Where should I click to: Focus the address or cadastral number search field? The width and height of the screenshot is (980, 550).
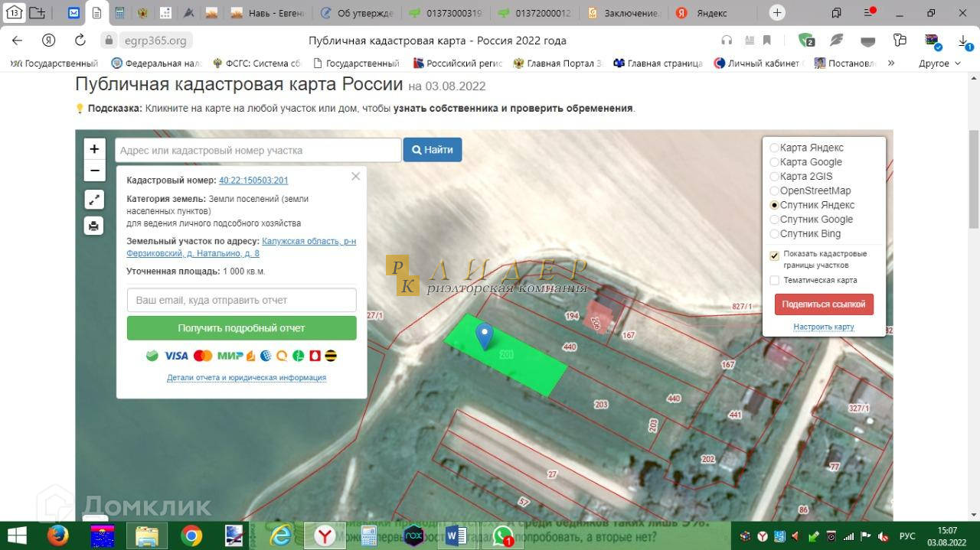[258, 150]
